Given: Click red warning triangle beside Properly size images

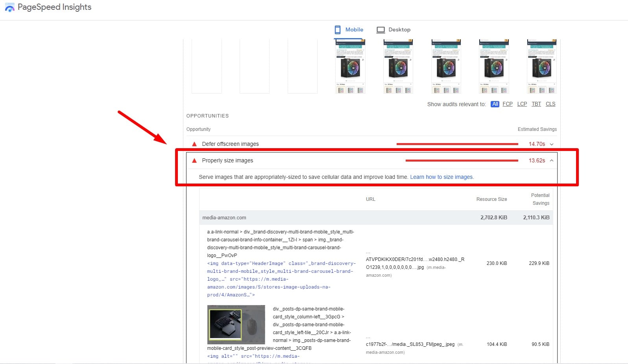Looking at the screenshot, I should coord(194,161).
